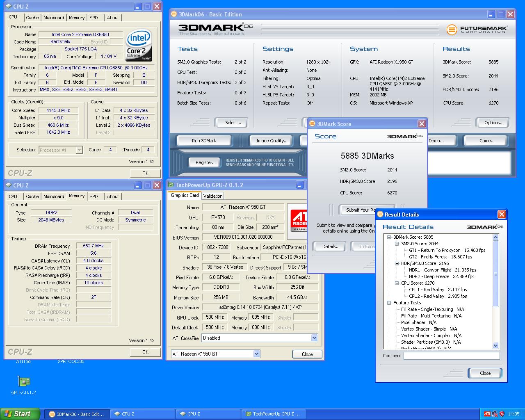Click the Intel Core 2 Extreme logo

(x=139, y=46)
